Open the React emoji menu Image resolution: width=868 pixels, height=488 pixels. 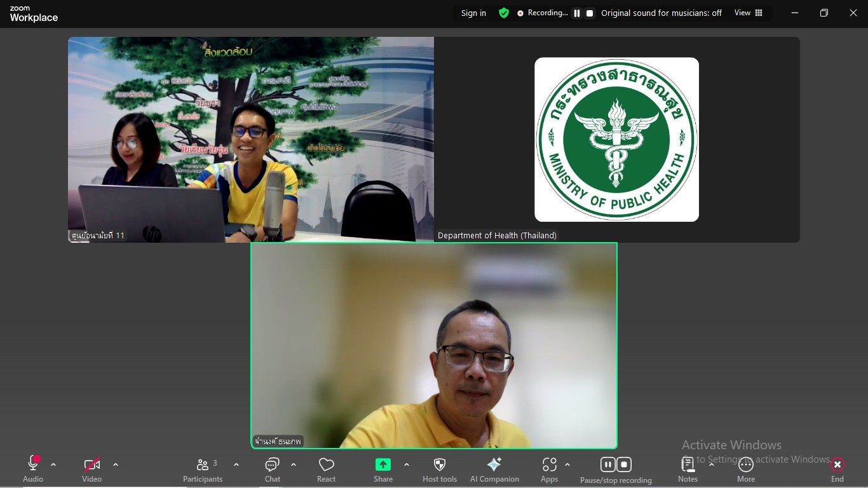327,469
